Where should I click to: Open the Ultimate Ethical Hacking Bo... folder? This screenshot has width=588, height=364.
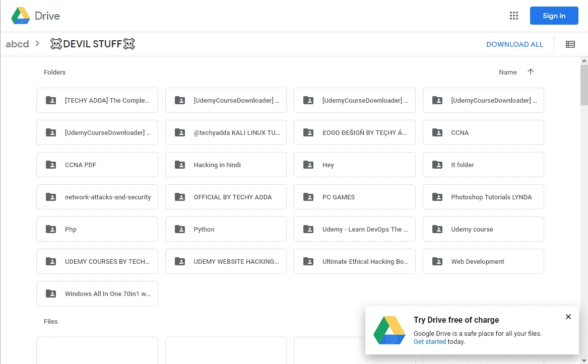(x=354, y=261)
